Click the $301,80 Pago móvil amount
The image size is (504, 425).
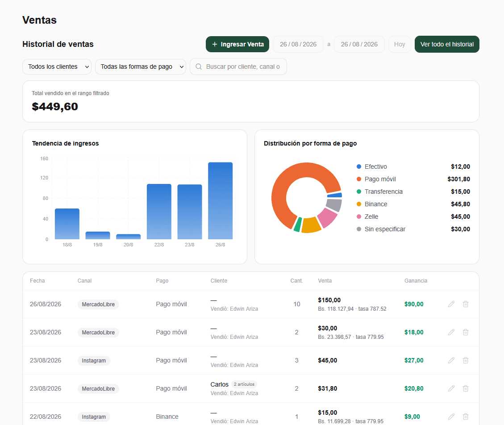(458, 179)
